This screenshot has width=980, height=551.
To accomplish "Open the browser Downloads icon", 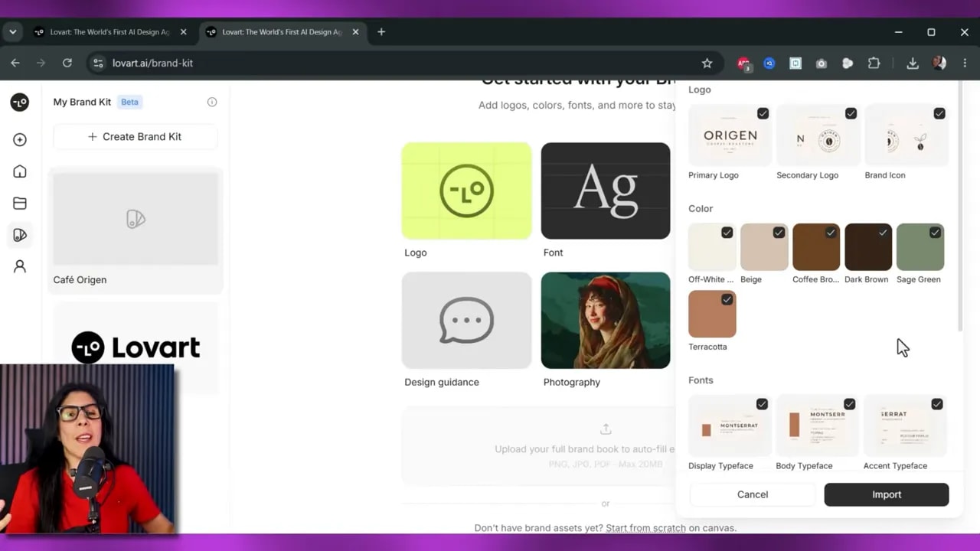I will tap(913, 64).
